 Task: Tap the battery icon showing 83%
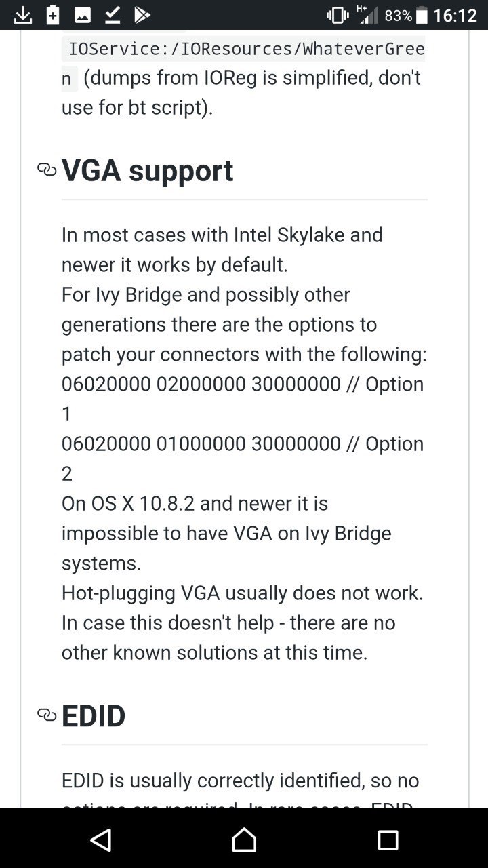pos(422,15)
